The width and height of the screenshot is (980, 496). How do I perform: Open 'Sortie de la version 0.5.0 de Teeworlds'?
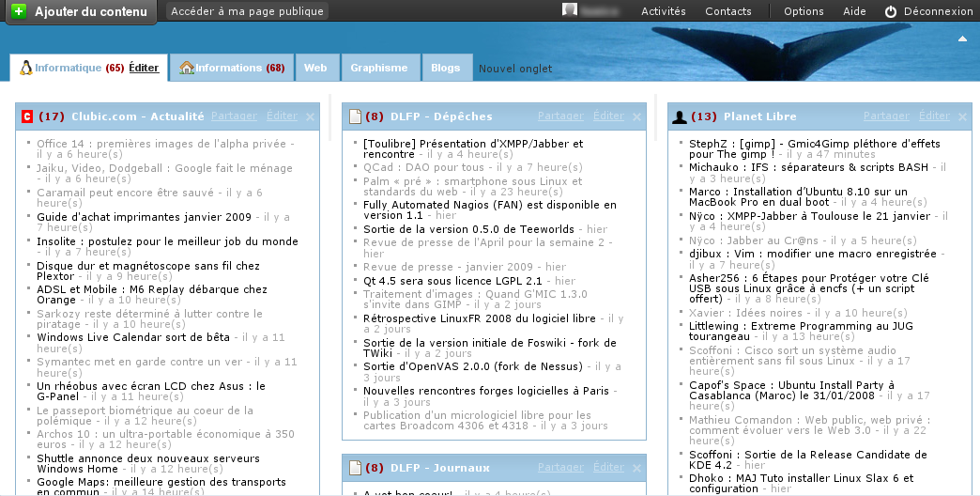coord(468,229)
